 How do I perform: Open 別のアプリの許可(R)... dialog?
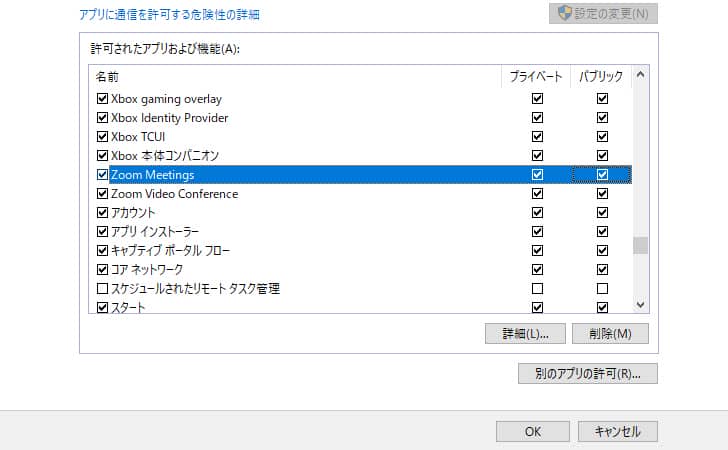pyautogui.click(x=588, y=373)
